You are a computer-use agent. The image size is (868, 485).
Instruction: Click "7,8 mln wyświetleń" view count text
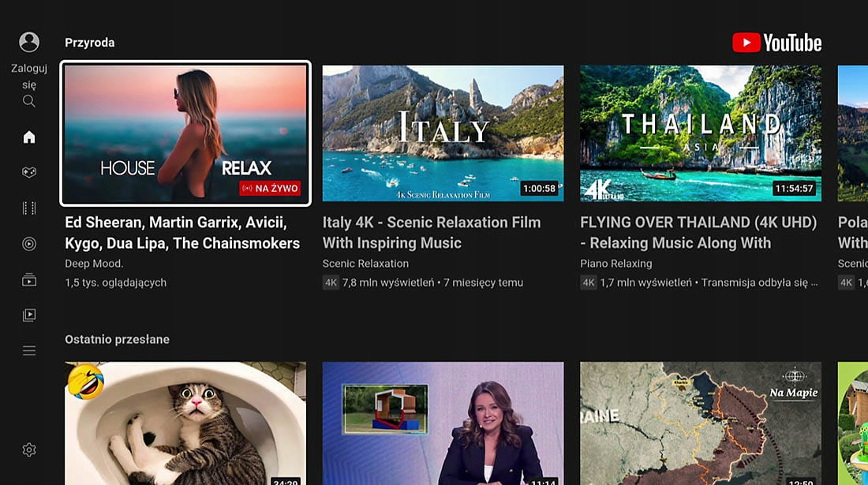point(388,283)
